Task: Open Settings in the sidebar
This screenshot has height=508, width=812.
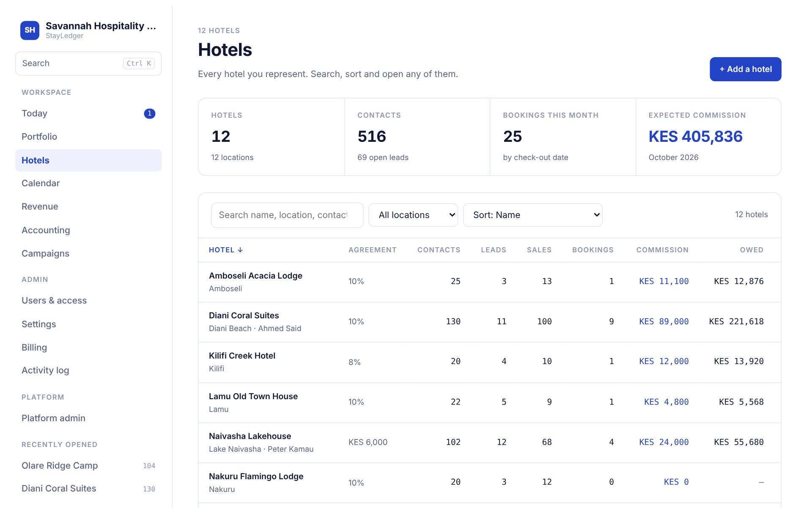Action: [88, 324]
